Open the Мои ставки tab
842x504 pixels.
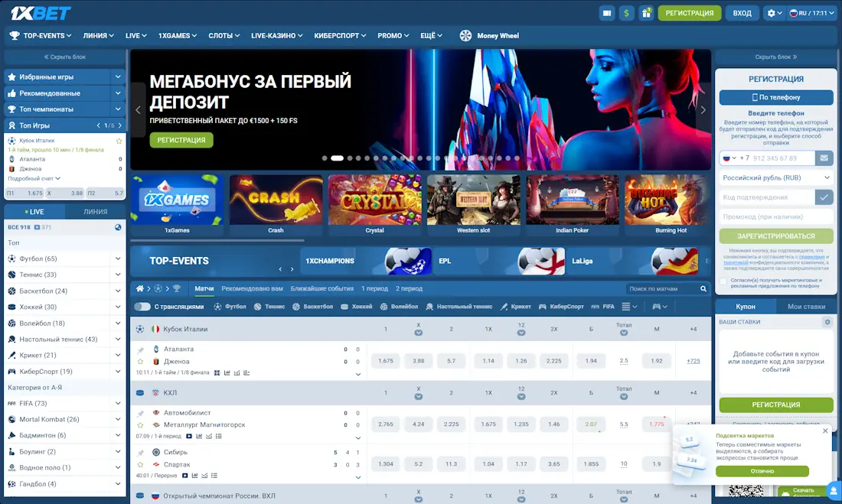(x=806, y=306)
